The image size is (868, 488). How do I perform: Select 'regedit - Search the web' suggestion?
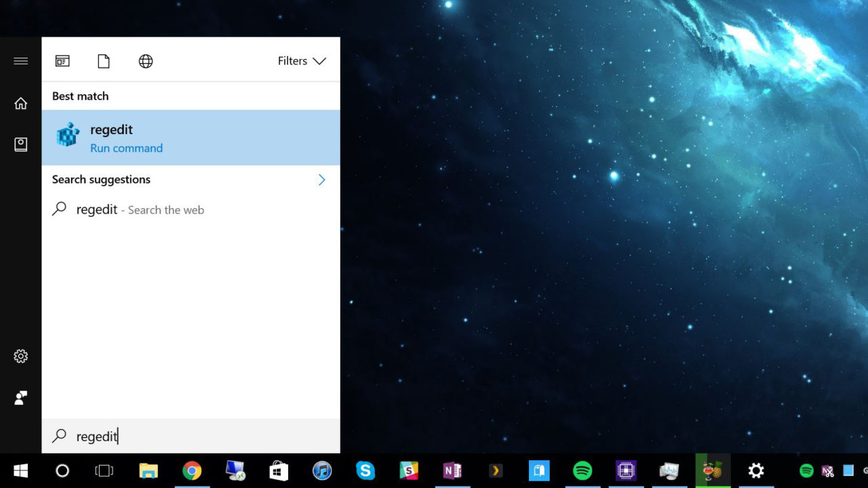[191, 209]
